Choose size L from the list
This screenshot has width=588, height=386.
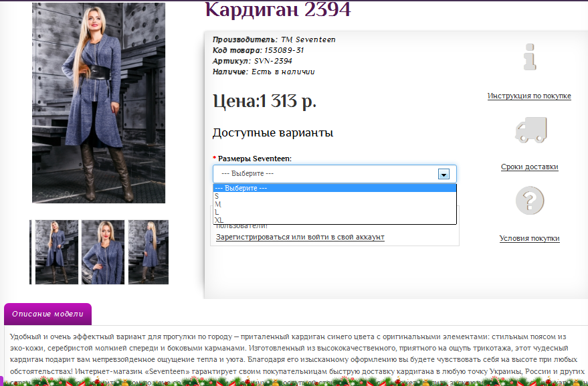pos(335,212)
